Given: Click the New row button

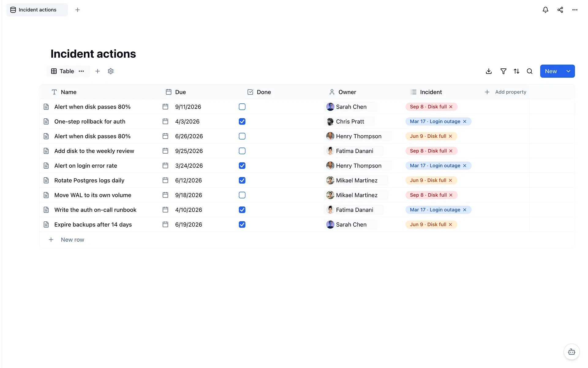Looking at the screenshot, I should [66, 240].
